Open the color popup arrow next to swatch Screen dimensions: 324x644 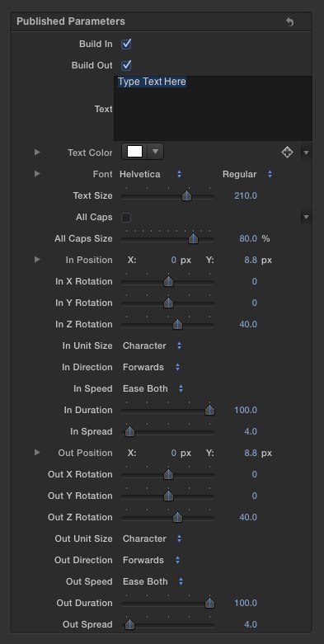[155, 152]
